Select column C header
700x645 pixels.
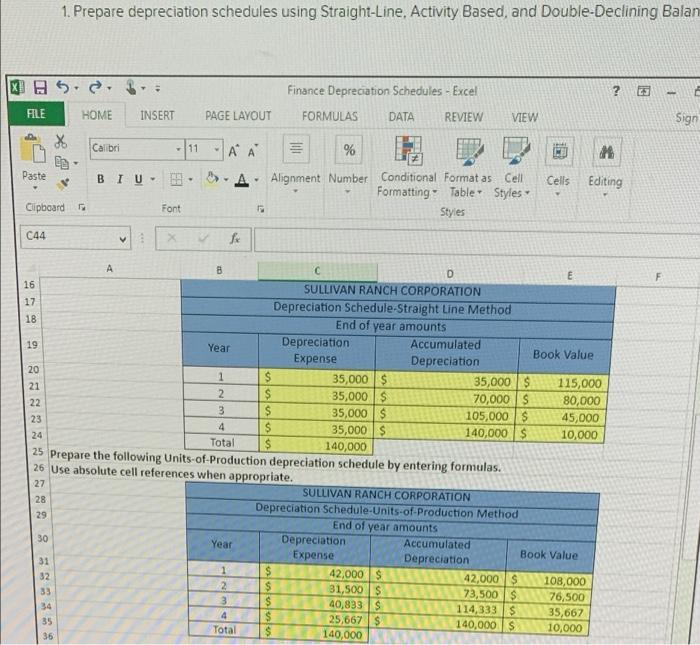click(x=317, y=271)
